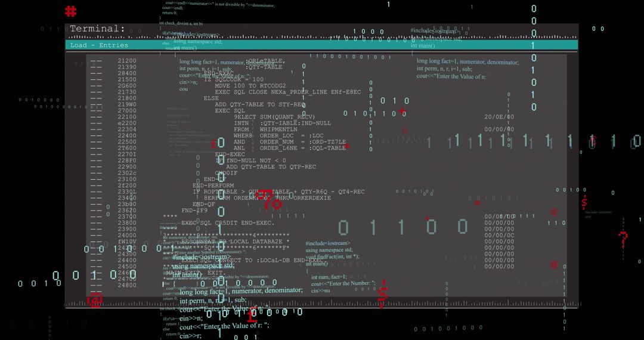Select the "Load - Entries" header bar

coord(321,45)
